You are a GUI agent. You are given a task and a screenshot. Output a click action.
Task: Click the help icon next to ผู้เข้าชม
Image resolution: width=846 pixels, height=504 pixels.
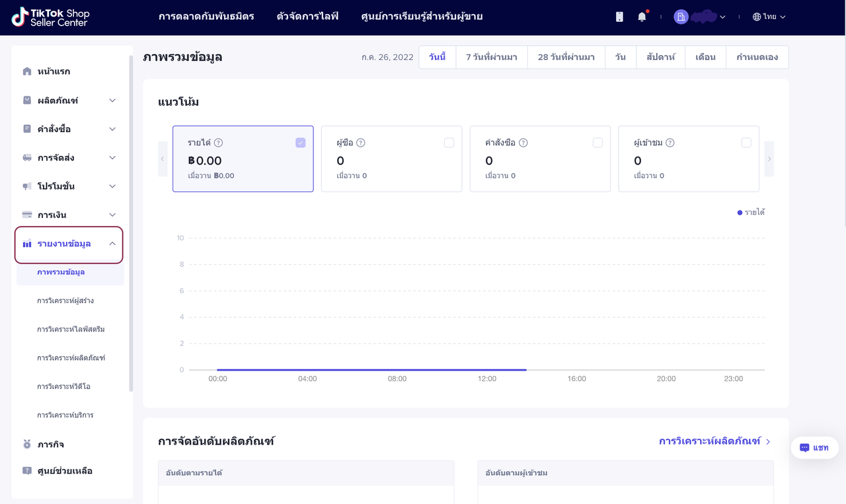[670, 143]
